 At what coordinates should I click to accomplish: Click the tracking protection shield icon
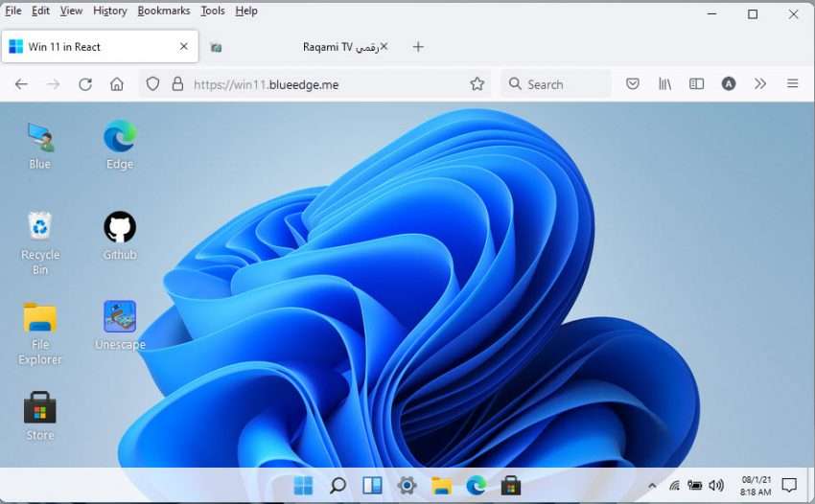(x=152, y=84)
